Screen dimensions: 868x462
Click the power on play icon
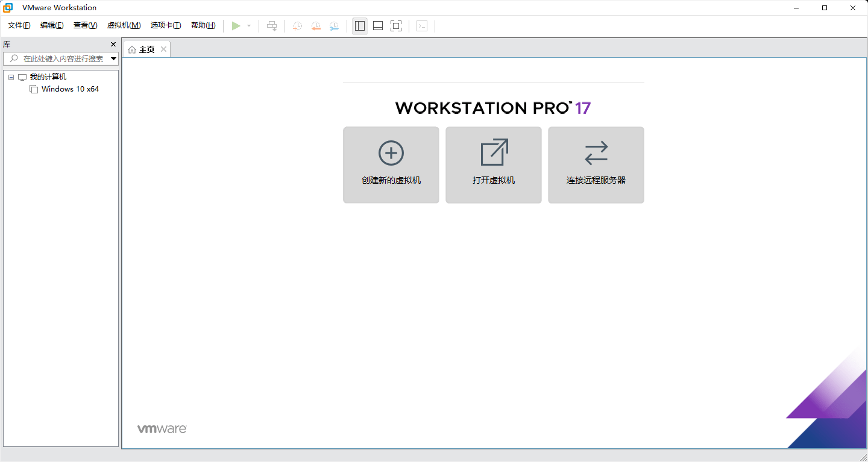click(236, 26)
